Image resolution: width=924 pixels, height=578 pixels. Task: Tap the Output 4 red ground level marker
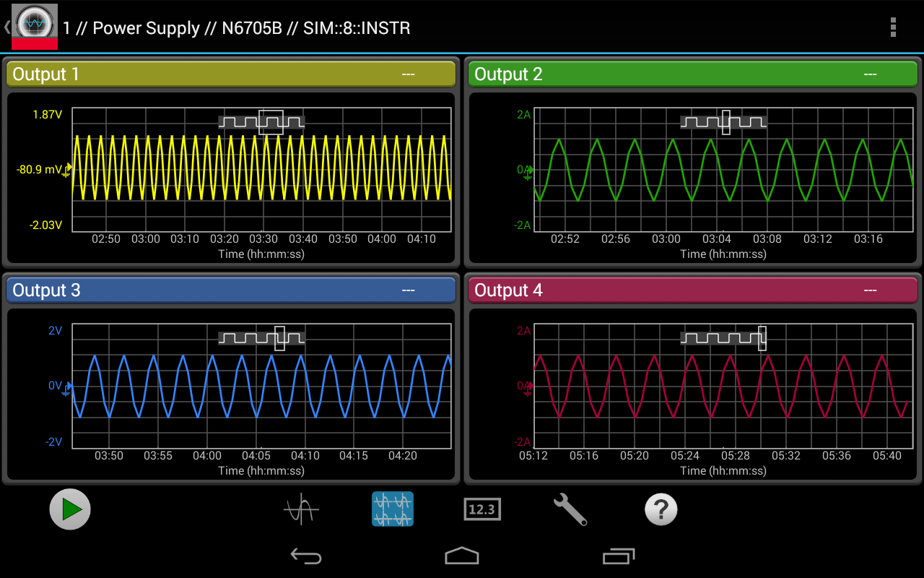click(x=528, y=388)
